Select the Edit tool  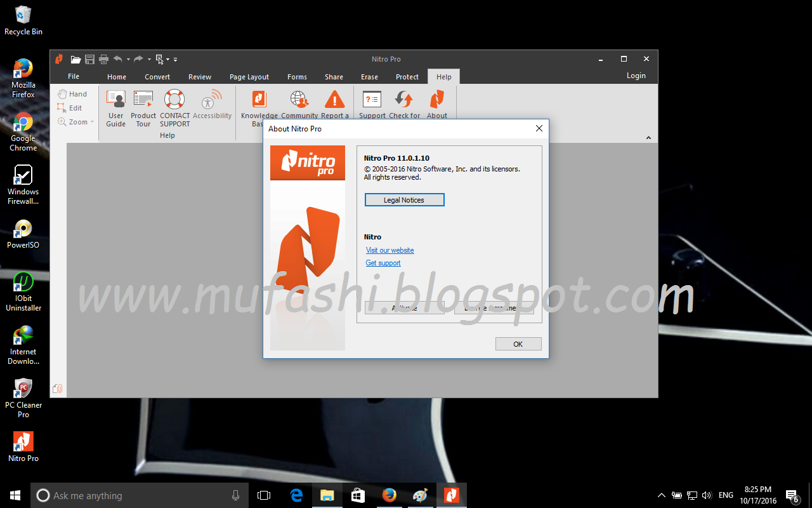[70, 108]
